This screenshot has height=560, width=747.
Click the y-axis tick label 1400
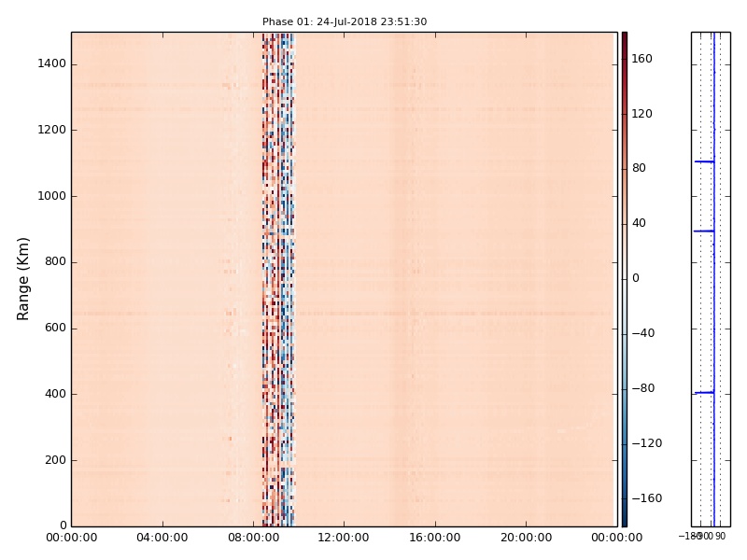[x=52, y=63]
